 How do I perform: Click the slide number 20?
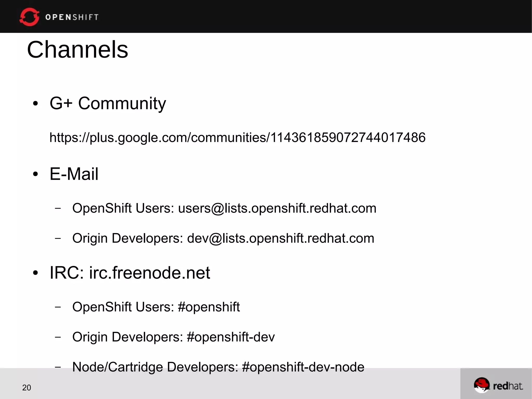pos(26,388)
